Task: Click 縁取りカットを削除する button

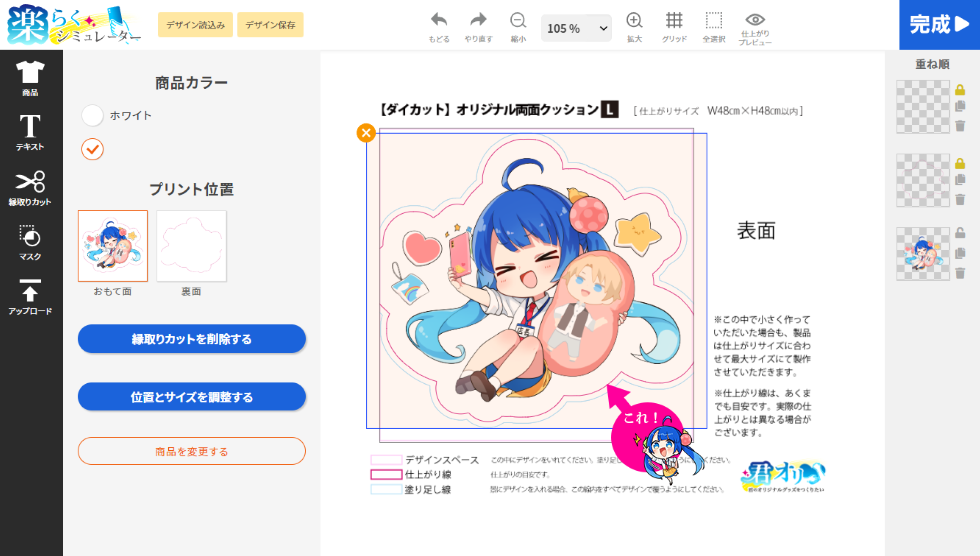Action: coord(191,339)
